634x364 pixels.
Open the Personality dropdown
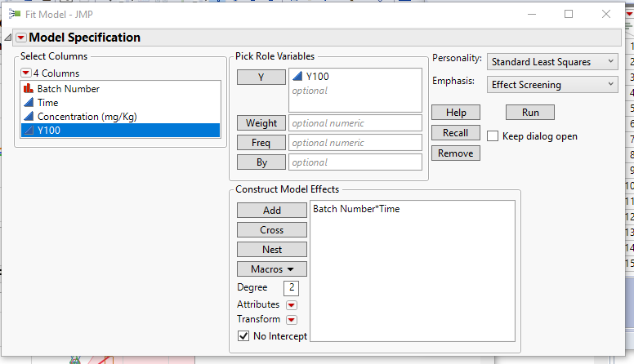point(552,62)
